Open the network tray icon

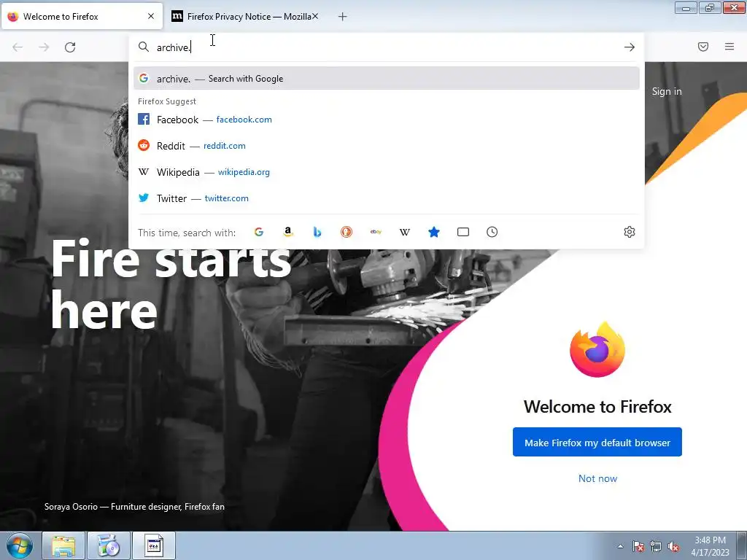tap(656, 546)
